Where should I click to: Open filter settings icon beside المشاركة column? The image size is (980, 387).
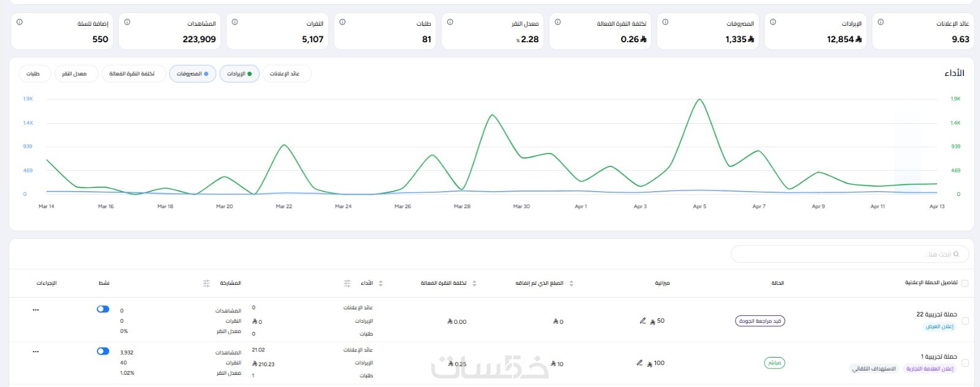[206, 284]
